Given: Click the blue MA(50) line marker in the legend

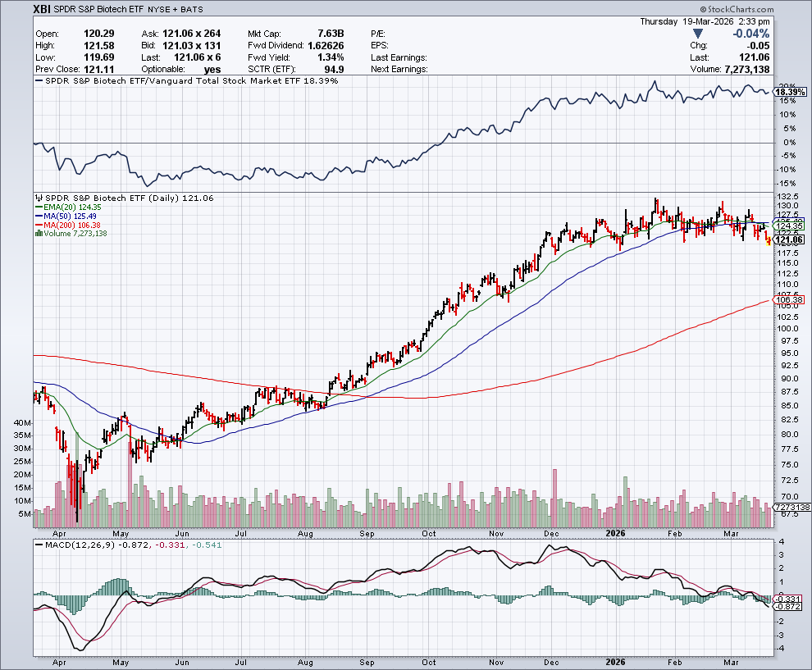Looking at the screenshot, I should 37,216.
